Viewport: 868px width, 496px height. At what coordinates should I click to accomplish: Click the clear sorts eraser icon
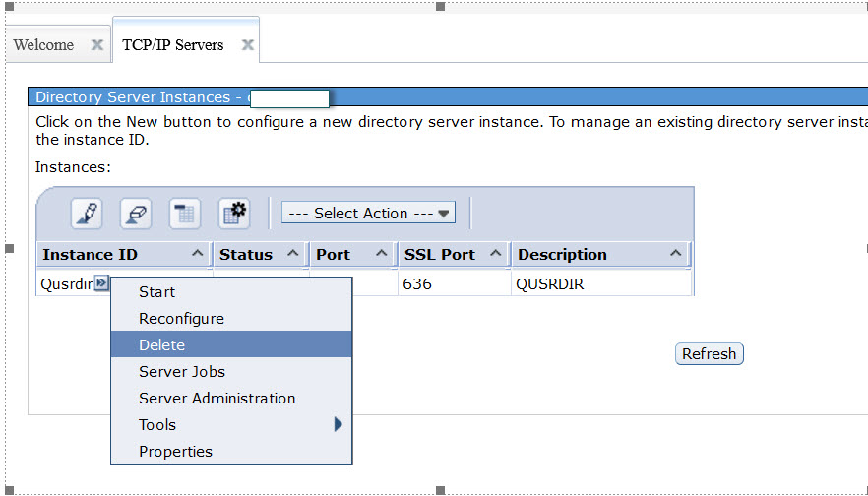(x=136, y=214)
